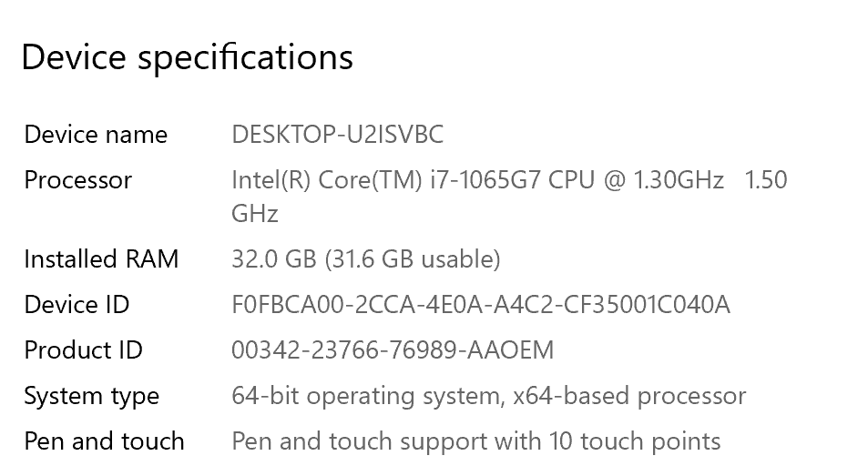Select the DESKTOP-U2ISVBC device name value

pyautogui.click(x=338, y=135)
